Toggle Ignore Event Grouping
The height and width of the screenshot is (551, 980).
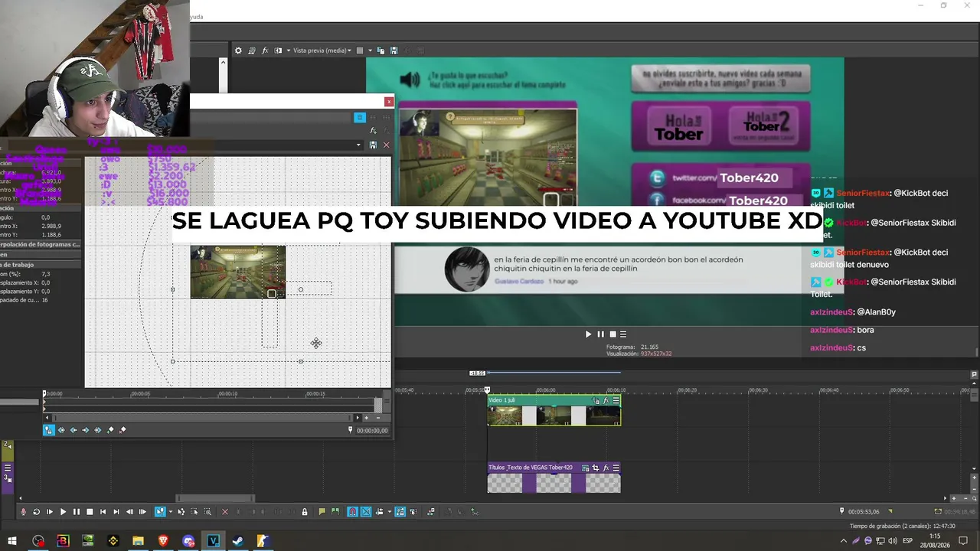[413, 511]
